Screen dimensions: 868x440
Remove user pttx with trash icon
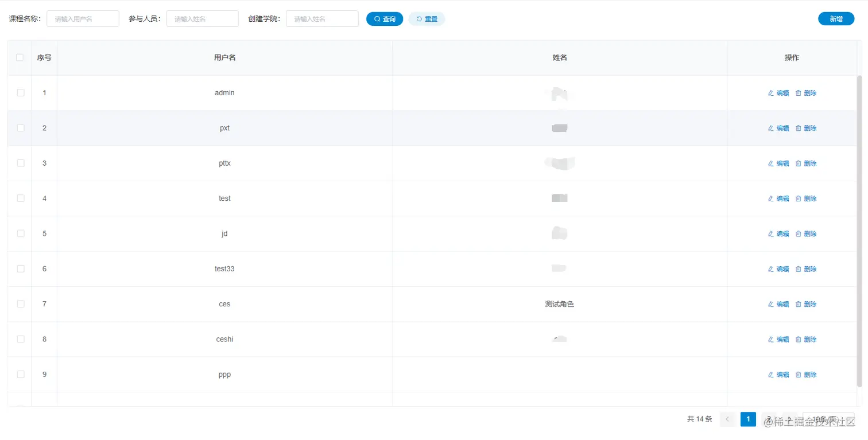[x=798, y=163]
